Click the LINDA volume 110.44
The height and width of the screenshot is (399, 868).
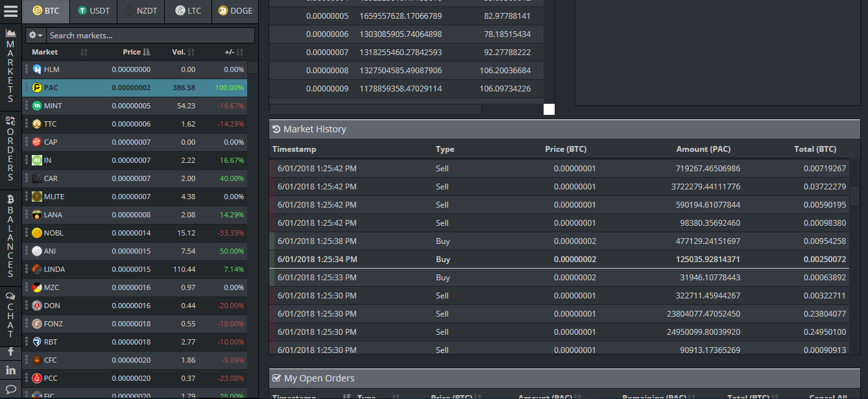[184, 269]
